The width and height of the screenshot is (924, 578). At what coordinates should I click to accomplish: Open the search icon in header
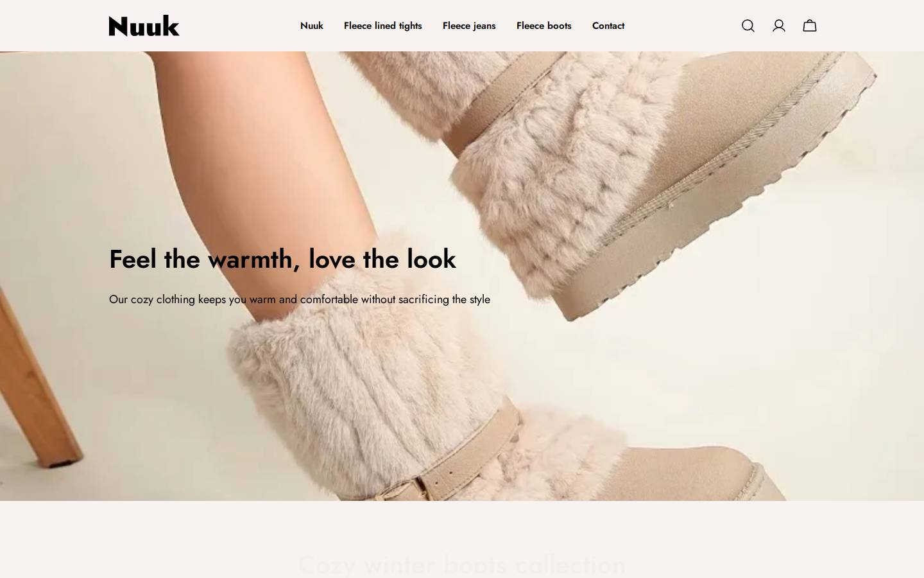748,26
